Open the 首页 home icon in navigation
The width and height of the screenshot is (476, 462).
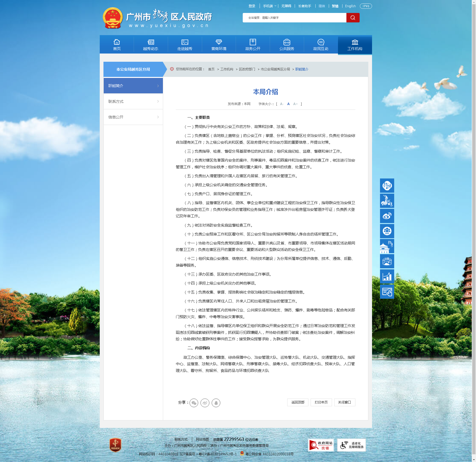click(117, 45)
